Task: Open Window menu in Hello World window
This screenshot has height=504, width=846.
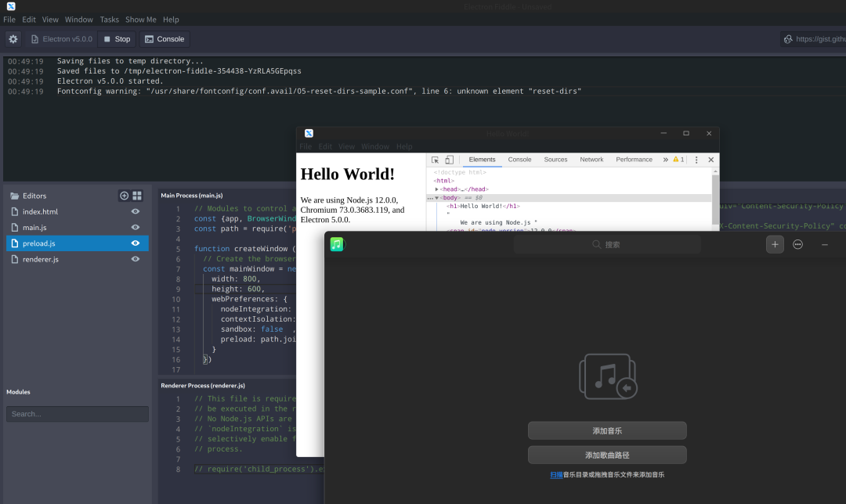Action: (x=375, y=146)
